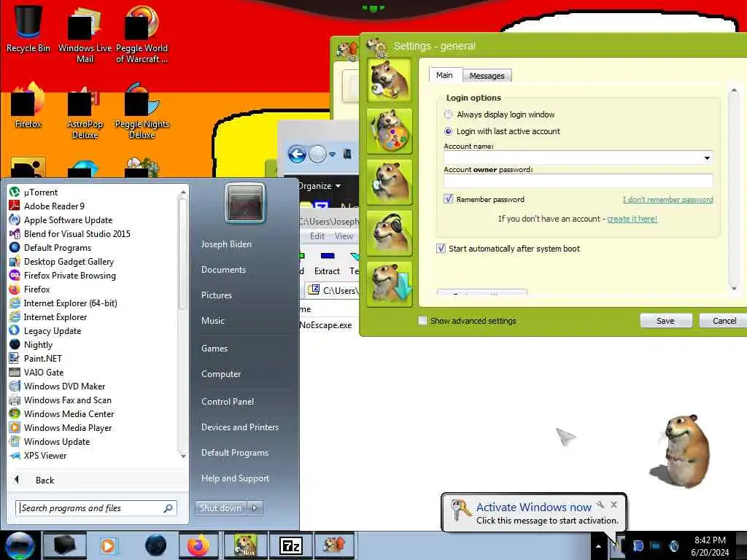Enable Show advanced settings checkbox
747x560 pixels.
tap(422, 321)
